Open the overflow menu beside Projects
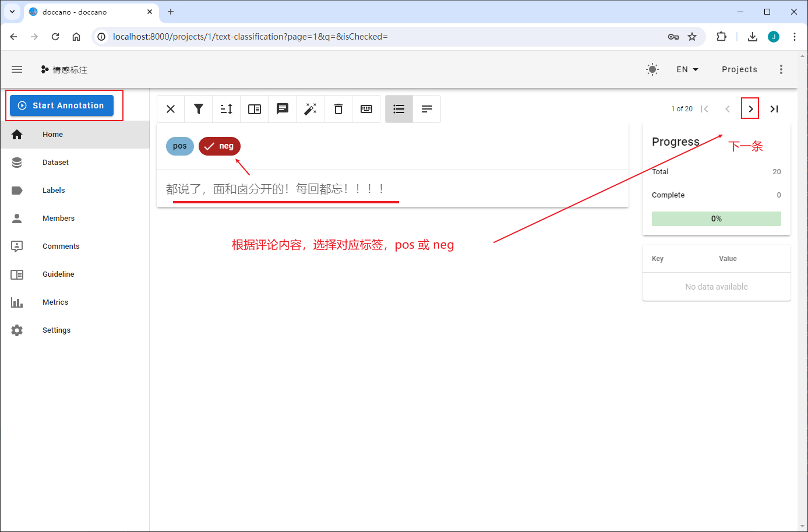 click(x=781, y=69)
